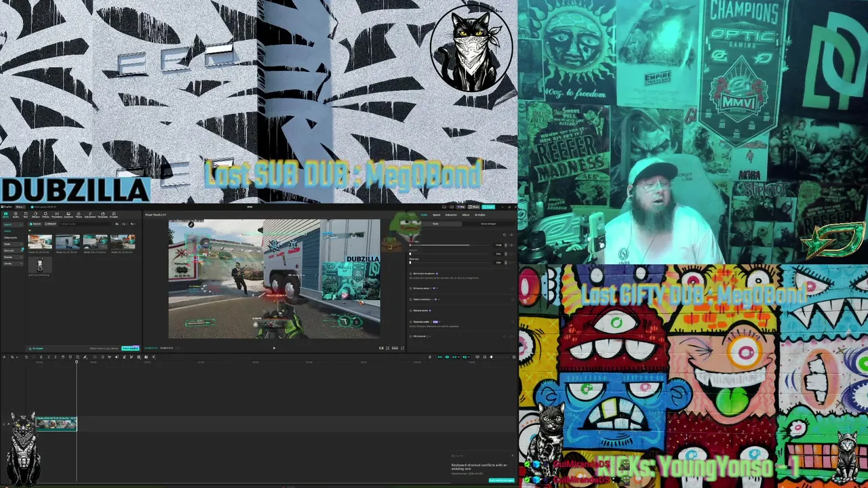Open the Text tab icon
Image resolution: width=868 pixels, height=488 pixels.
[26, 215]
